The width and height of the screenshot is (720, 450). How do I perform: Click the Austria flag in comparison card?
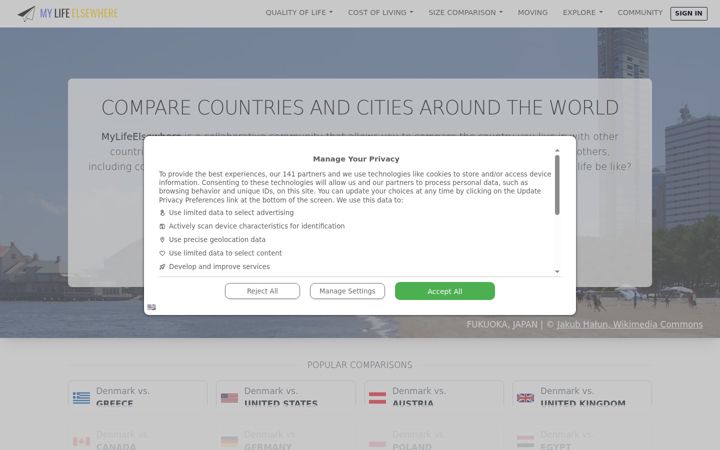click(377, 398)
